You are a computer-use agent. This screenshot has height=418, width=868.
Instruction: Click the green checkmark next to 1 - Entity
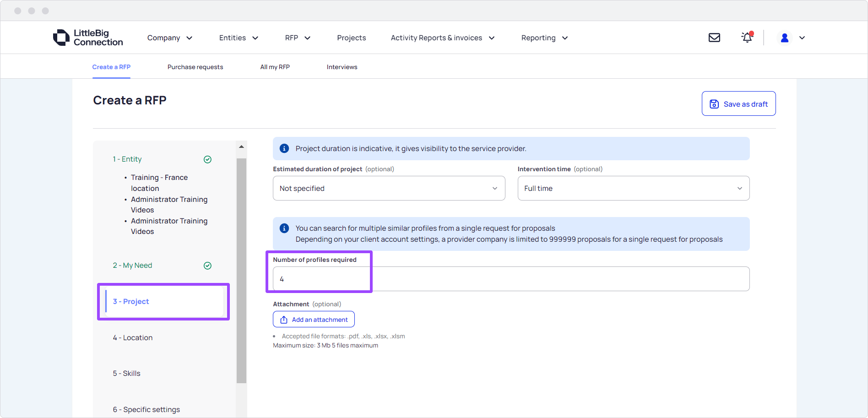pos(207,159)
